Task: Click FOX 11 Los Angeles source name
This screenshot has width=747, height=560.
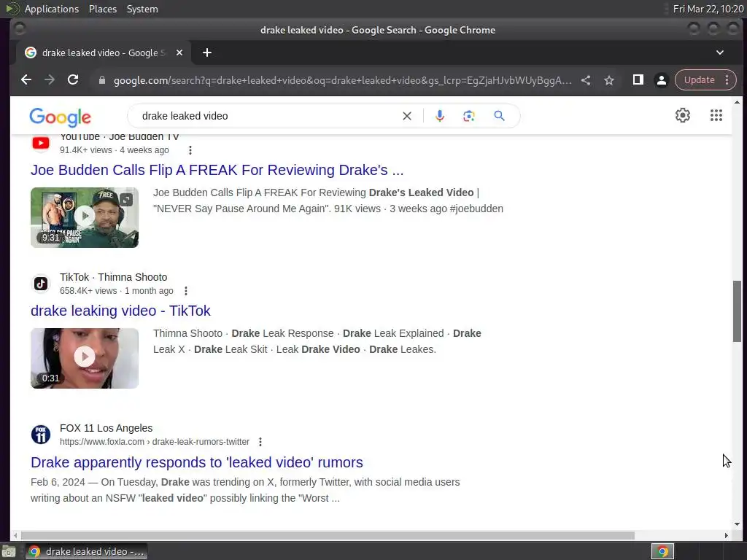Action: [x=107, y=428]
